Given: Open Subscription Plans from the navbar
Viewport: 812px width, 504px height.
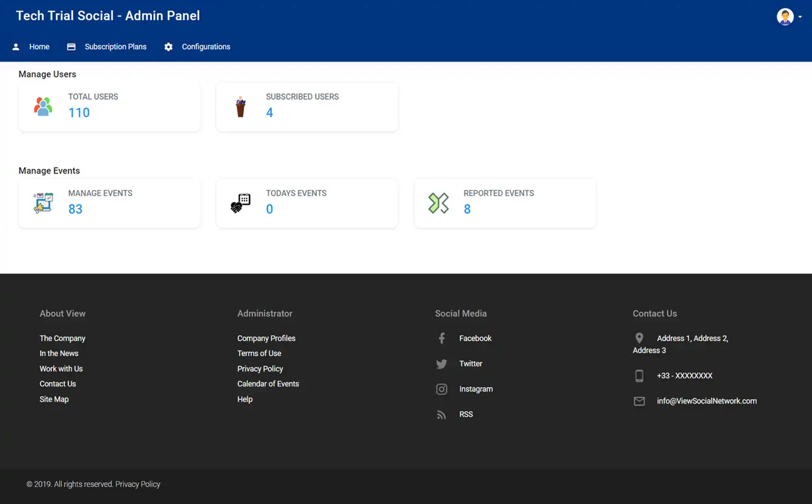Looking at the screenshot, I should [x=115, y=47].
